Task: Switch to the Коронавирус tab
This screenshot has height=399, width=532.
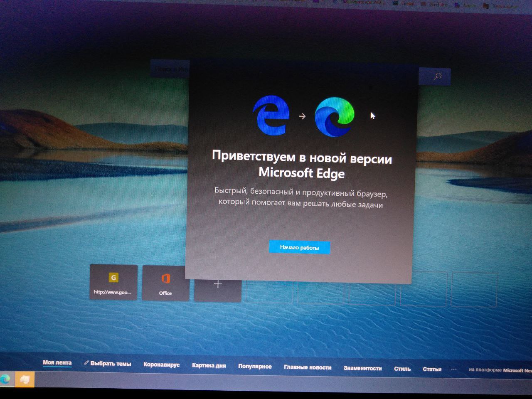Action: click(x=162, y=365)
